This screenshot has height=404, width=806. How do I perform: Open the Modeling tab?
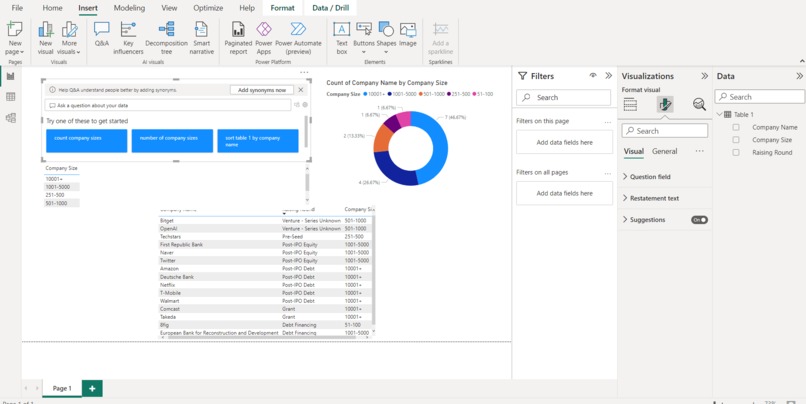(129, 8)
